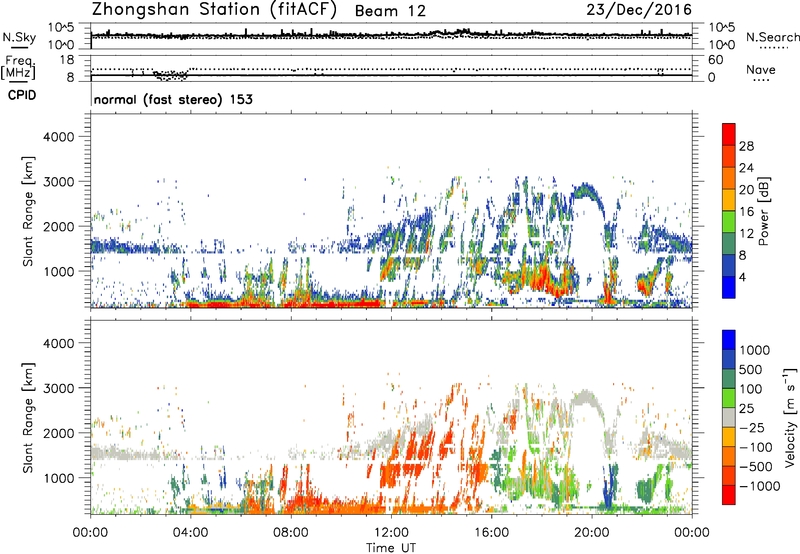Click the date 23/Dec/2016

(639, 10)
